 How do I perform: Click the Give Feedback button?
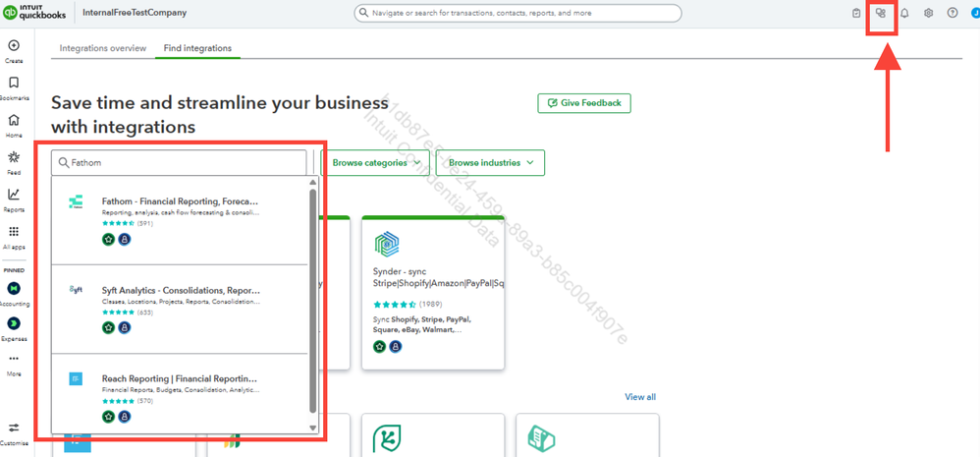pyautogui.click(x=584, y=103)
